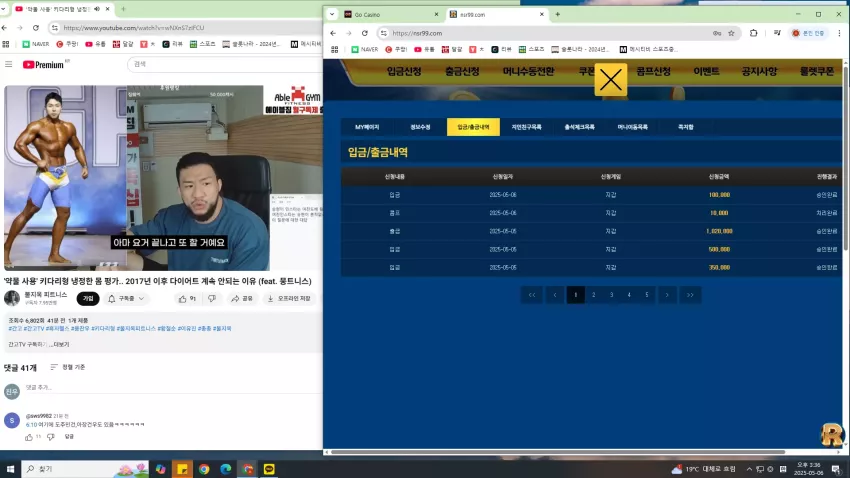The image size is (850, 478).
Task: Reload the nsr99.com page
Action: coord(365,33)
